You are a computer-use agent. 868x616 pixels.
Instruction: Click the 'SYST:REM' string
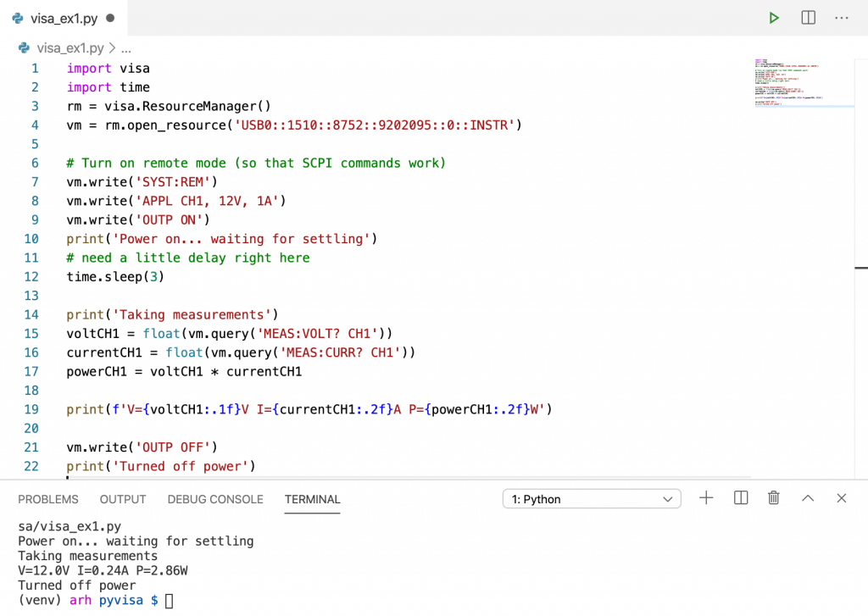click(173, 182)
